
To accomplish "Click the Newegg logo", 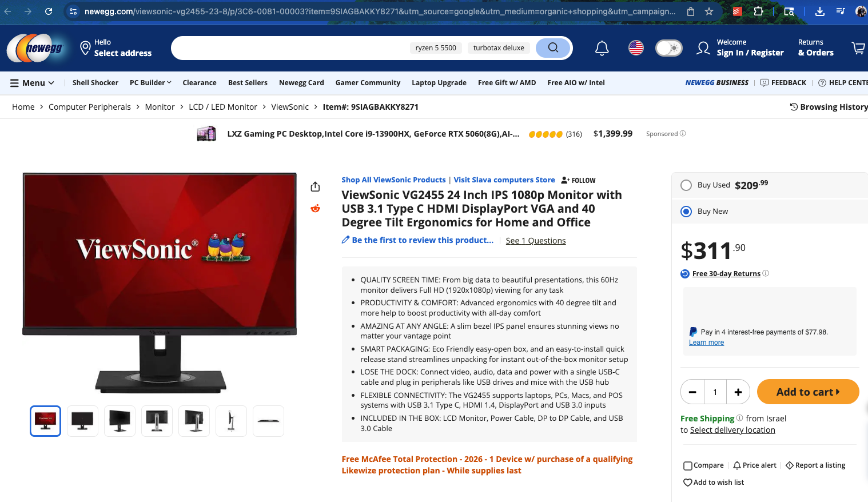I will [35, 48].
